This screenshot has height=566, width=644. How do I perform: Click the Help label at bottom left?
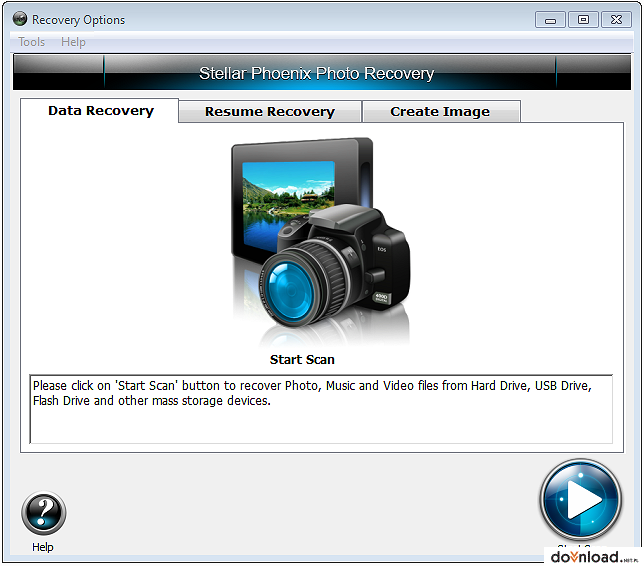coord(43,547)
